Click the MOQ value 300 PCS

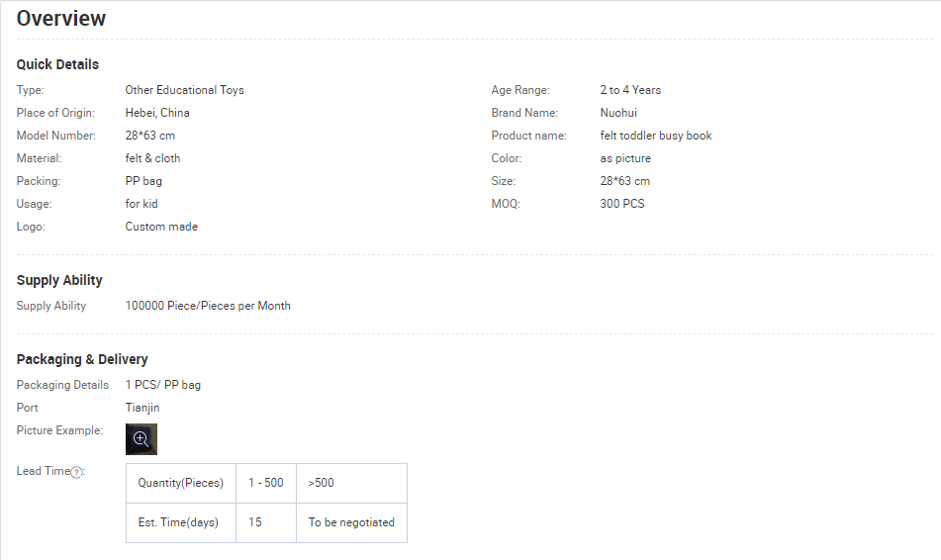[x=621, y=204]
